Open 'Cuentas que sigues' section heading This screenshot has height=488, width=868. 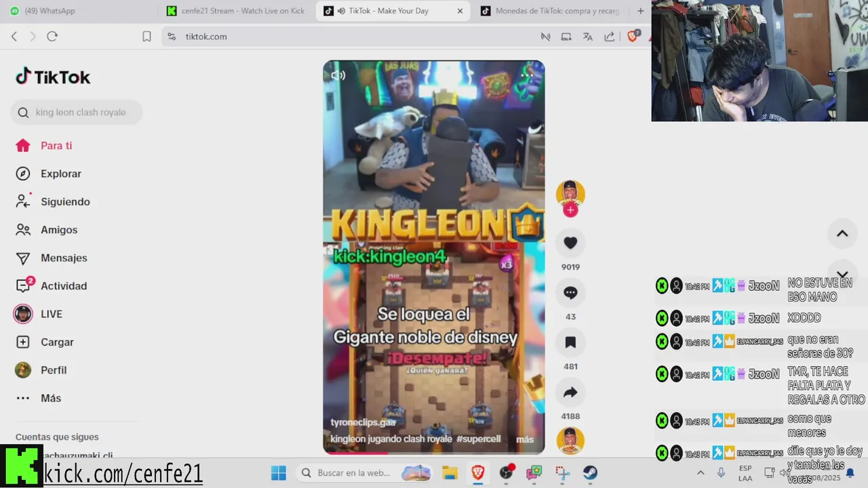pos(57,437)
